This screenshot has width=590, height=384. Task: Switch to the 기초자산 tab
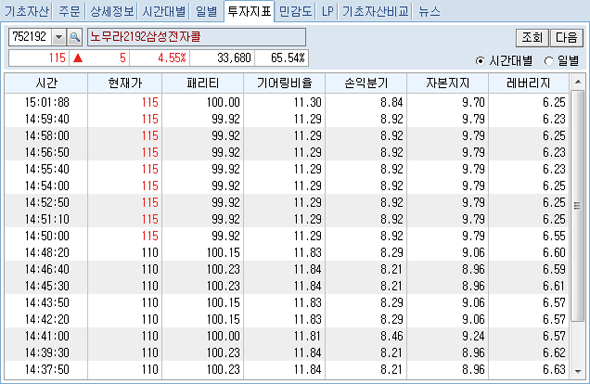click(x=26, y=11)
